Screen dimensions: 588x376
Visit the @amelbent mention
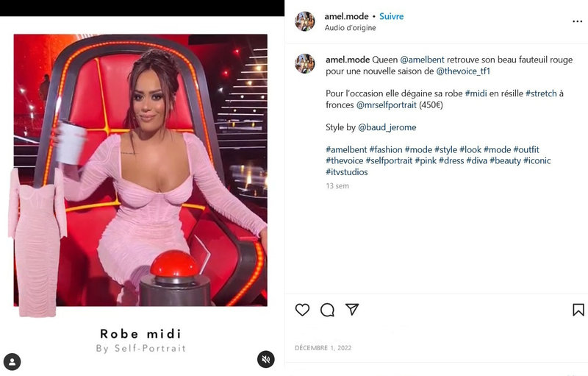[x=422, y=60]
